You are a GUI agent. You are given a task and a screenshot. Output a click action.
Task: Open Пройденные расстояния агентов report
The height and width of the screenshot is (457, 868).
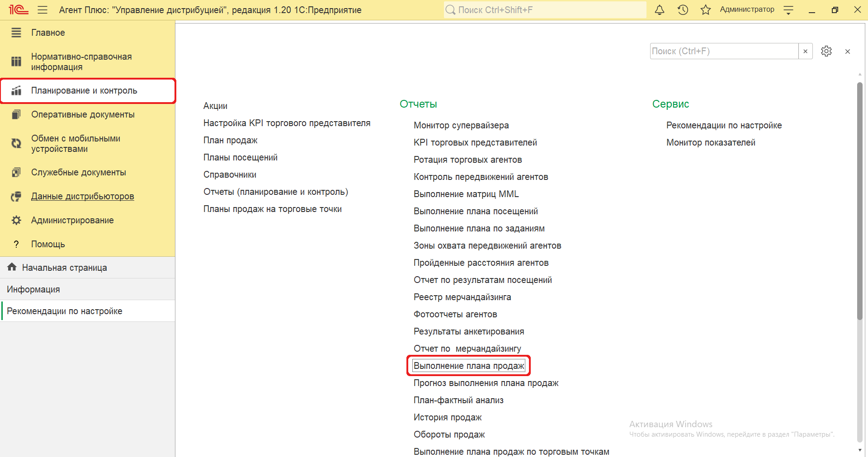pyautogui.click(x=481, y=263)
